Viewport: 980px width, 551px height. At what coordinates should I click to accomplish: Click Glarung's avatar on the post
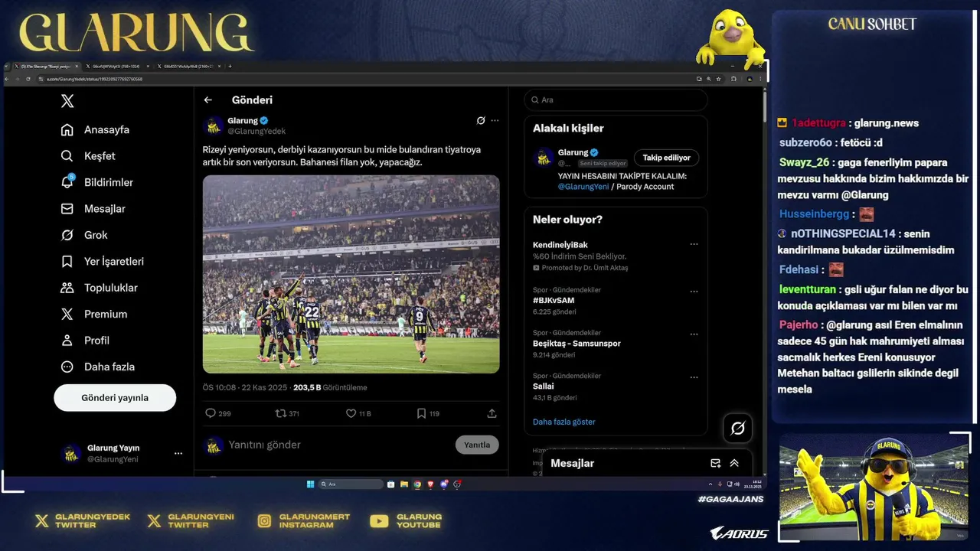click(x=214, y=126)
